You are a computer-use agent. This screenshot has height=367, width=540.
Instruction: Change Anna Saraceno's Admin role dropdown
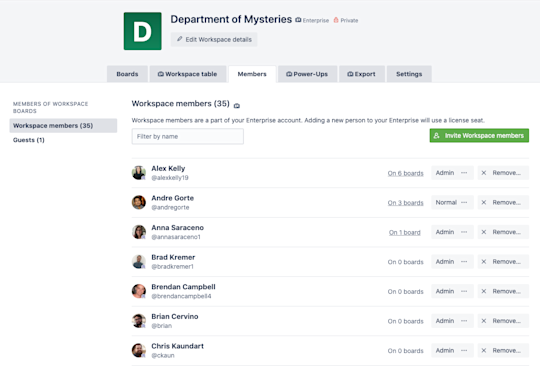click(452, 232)
